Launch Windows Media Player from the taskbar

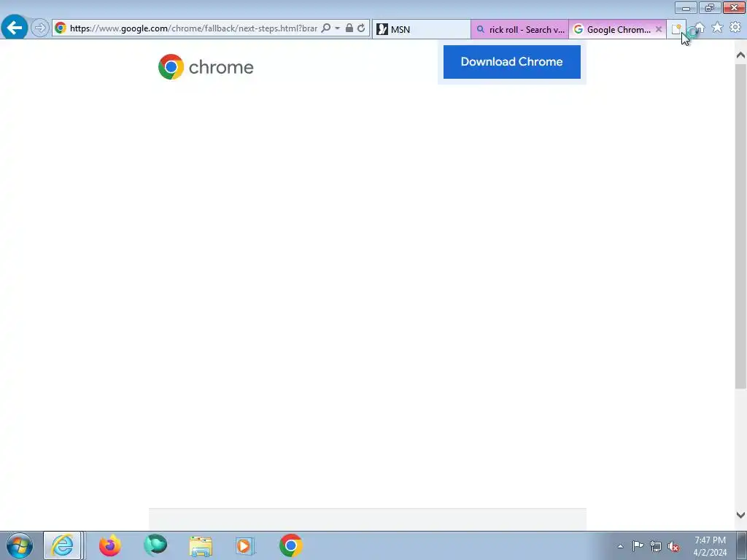click(245, 546)
